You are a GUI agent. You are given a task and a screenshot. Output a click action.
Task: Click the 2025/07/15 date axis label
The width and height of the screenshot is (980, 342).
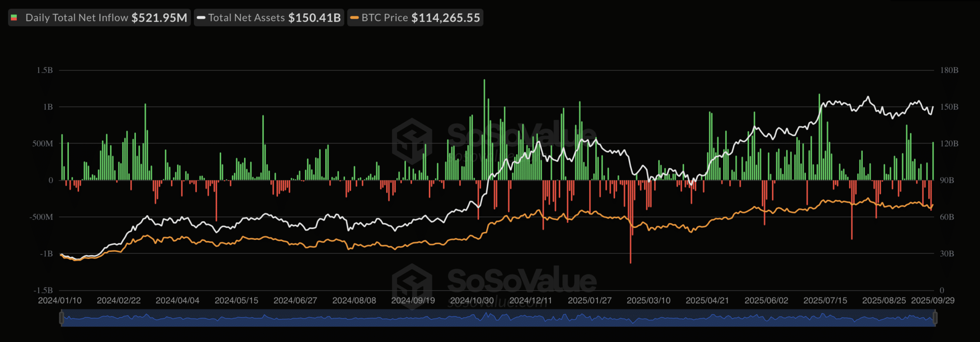tap(825, 300)
